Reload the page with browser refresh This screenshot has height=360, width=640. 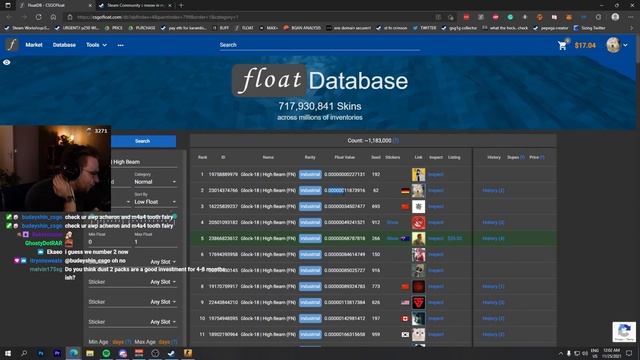[x=38, y=17]
